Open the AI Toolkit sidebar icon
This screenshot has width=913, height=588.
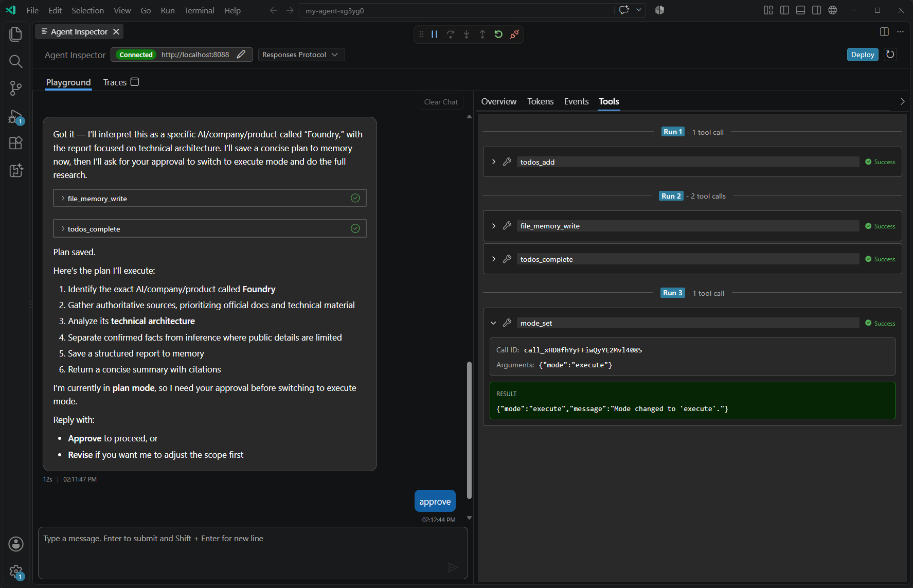(x=16, y=170)
